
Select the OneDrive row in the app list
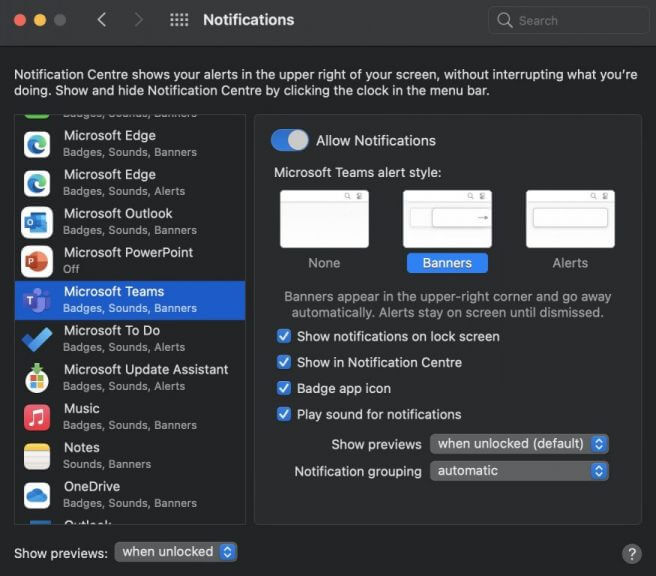pyautogui.click(x=130, y=495)
